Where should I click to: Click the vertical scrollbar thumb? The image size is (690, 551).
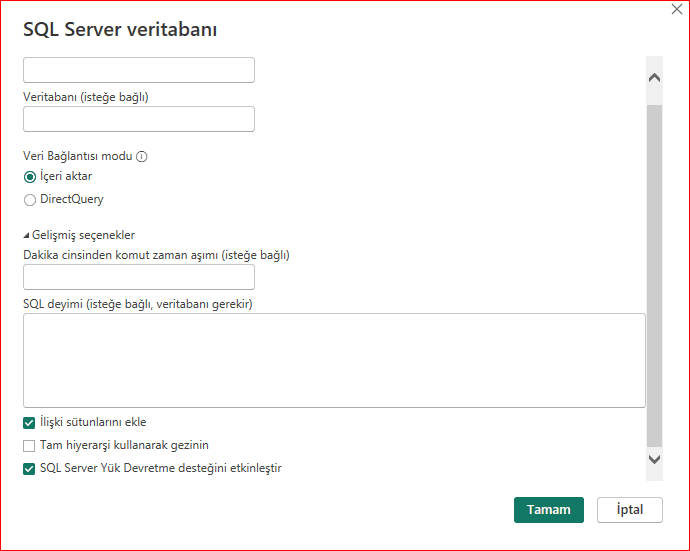655,270
